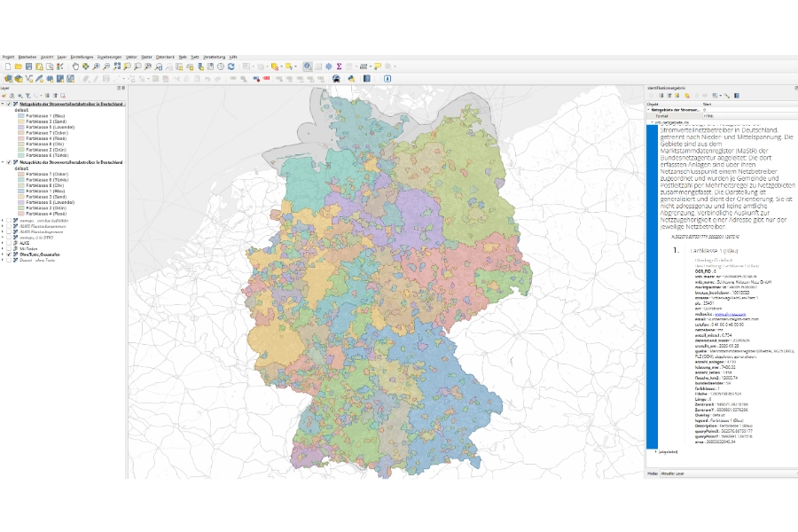
Task: Open the Format HTML dropdown
Action: 750,116
